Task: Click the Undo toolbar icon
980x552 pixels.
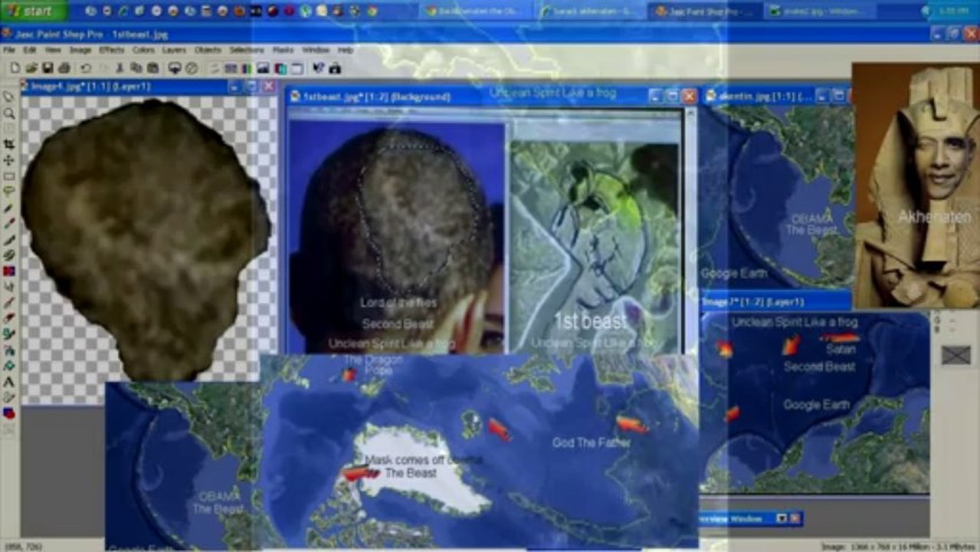Action: [x=85, y=68]
